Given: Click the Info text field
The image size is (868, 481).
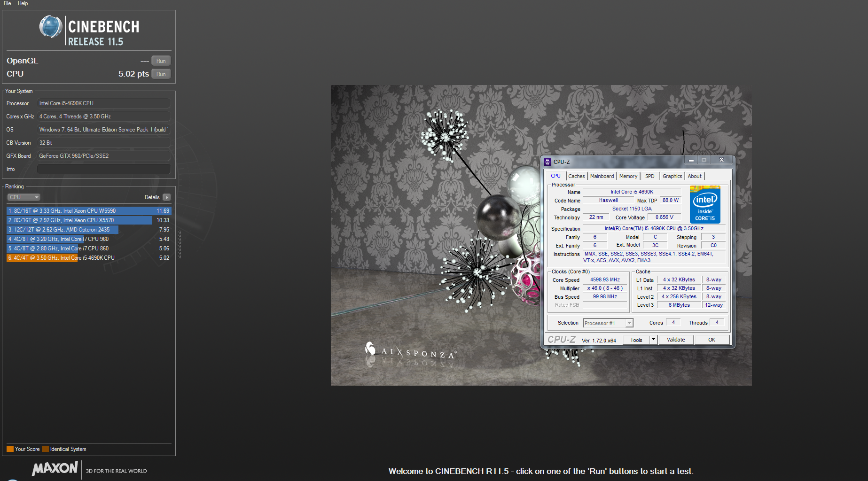Looking at the screenshot, I should (x=104, y=169).
